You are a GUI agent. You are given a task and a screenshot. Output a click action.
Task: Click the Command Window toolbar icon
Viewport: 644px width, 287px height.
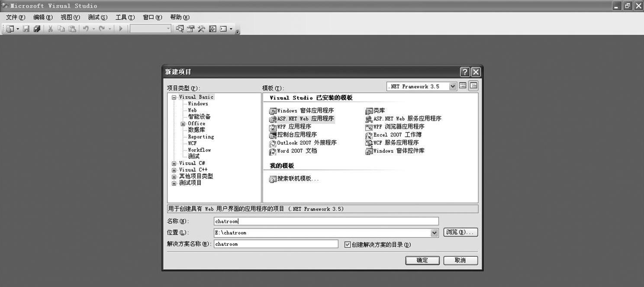tap(223, 29)
